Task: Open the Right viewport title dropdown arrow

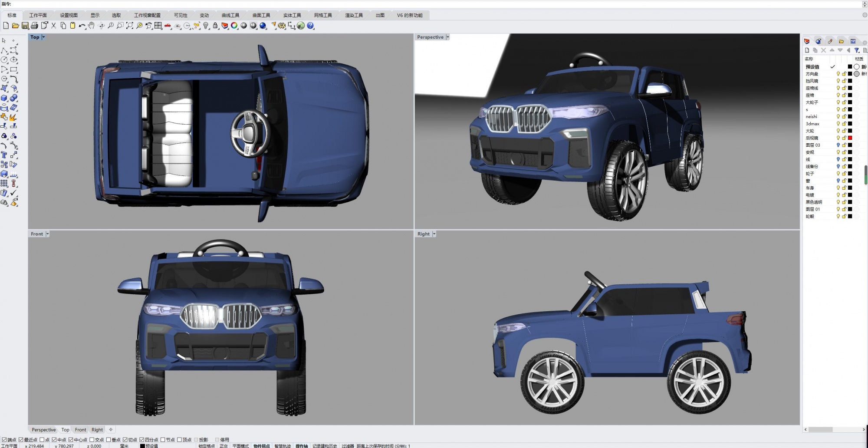Action: [434, 234]
